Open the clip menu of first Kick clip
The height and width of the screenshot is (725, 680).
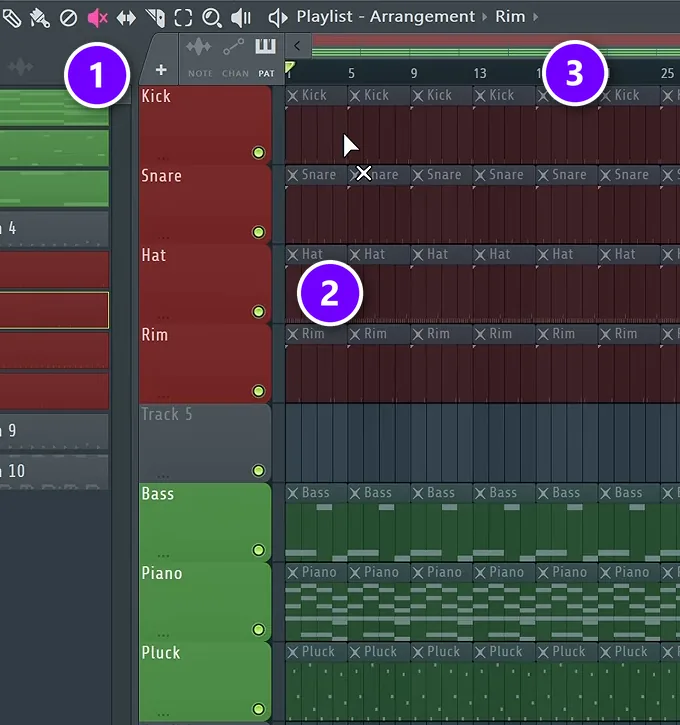pyautogui.click(x=292, y=96)
